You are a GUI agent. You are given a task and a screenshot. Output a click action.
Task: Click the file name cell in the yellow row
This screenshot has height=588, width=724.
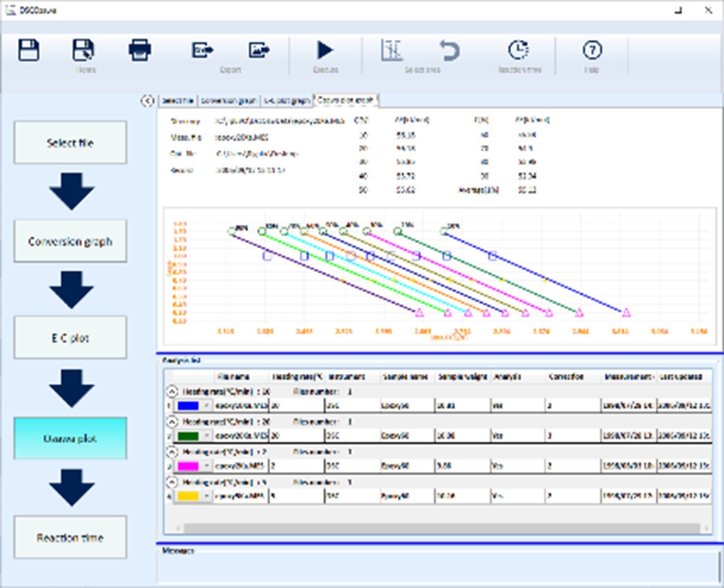[x=242, y=496]
